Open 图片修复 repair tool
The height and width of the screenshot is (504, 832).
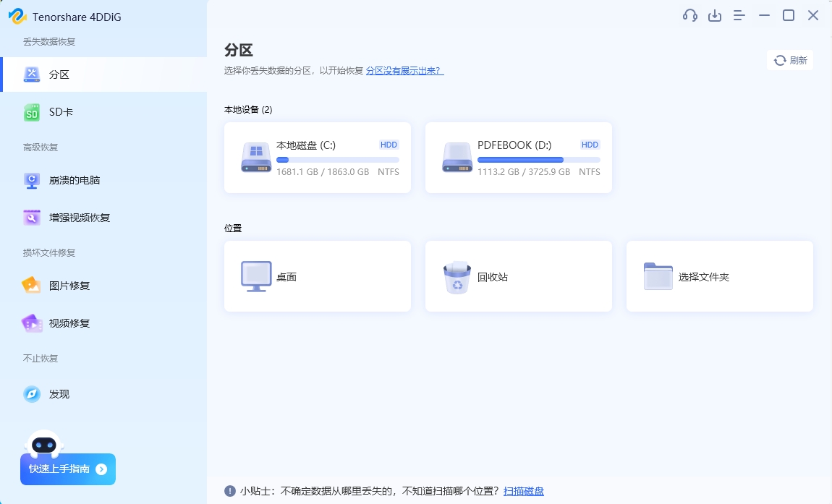(x=103, y=286)
